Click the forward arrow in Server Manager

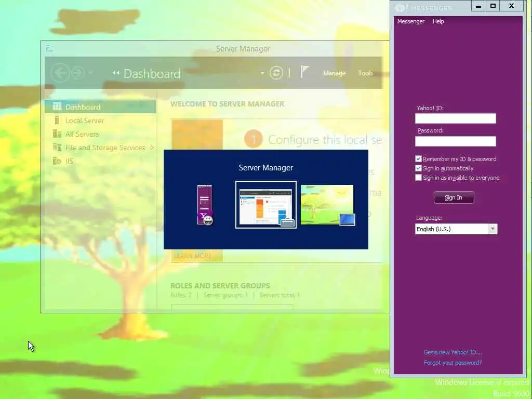(x=78, y=73)
